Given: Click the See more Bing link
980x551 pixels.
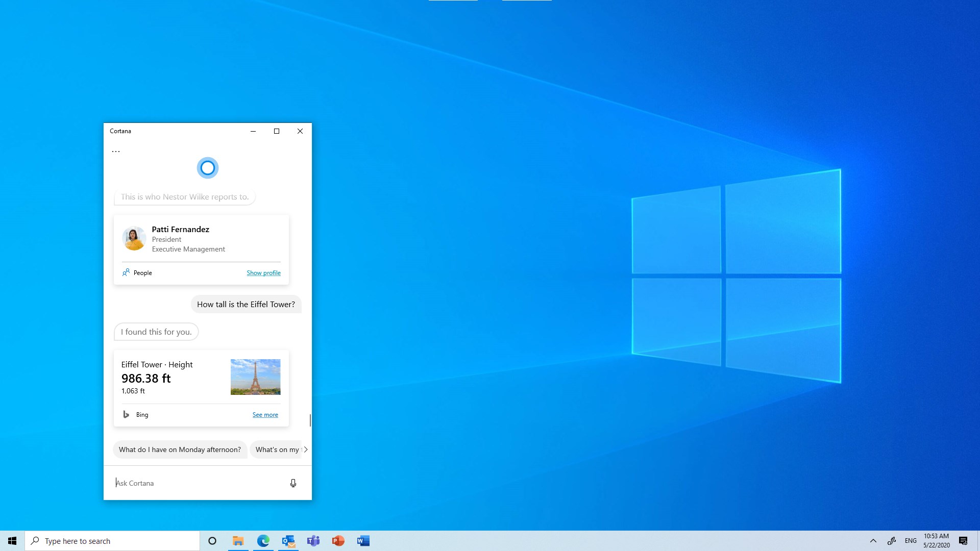Looking at the screenshot, I should (x=265, y=415).
